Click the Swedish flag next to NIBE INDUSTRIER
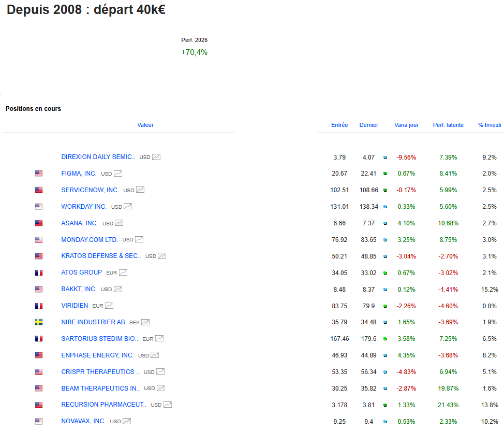This screenshot has height=431, width=504. [39, 322]
